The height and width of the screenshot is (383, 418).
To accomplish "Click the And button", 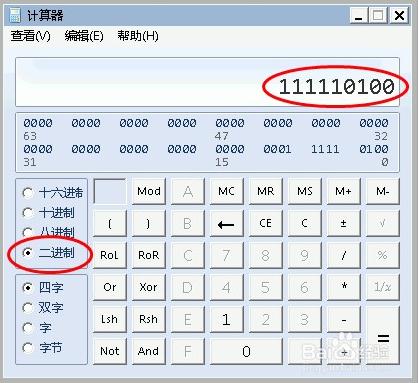I will (x=149, y=351).
